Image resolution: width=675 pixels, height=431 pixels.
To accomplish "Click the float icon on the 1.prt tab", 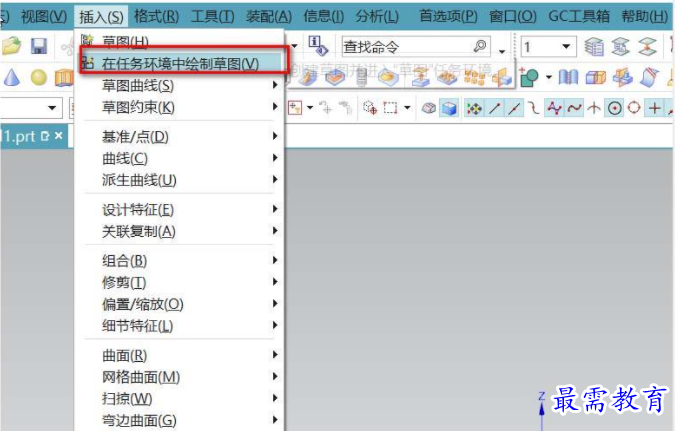I will coord(45,136).
